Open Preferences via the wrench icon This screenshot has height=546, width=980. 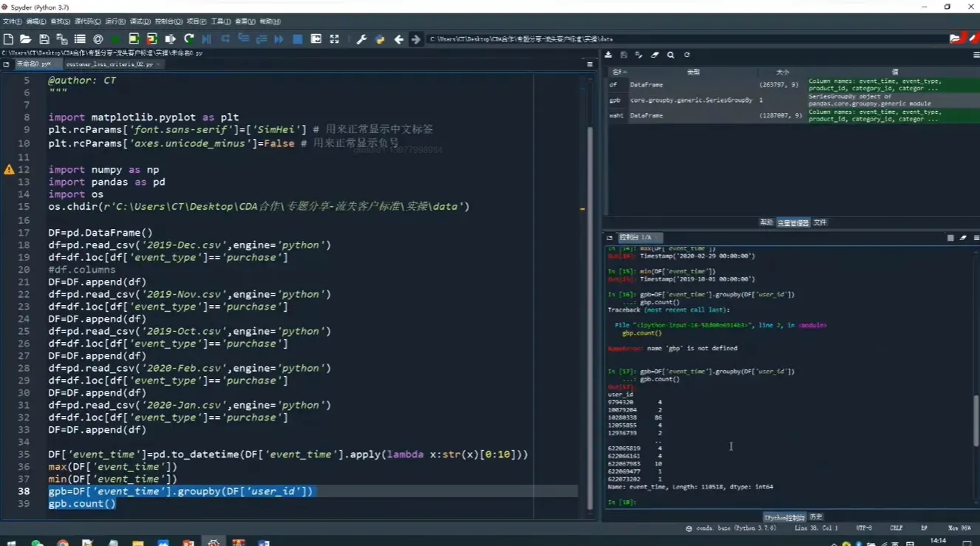tap(361, 39)
